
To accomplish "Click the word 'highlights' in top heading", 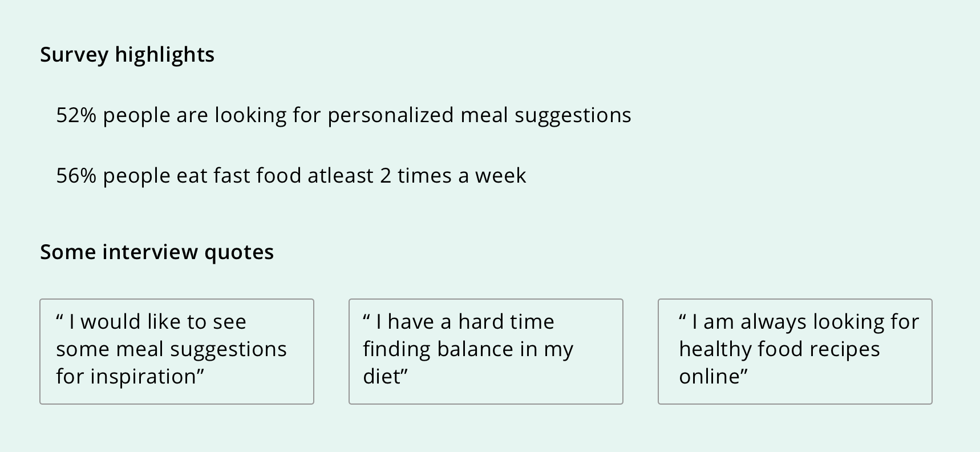I will coord(165,55).
